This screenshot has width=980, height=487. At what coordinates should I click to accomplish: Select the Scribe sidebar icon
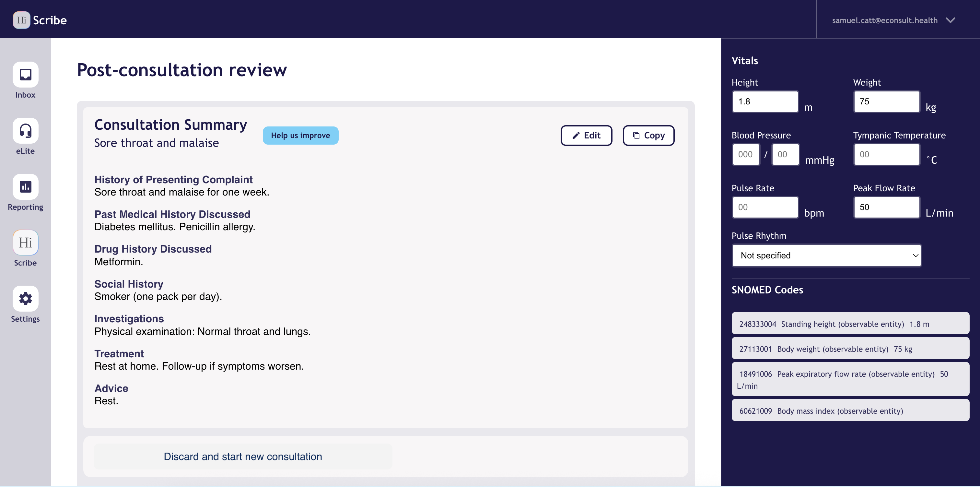(25, 243)
